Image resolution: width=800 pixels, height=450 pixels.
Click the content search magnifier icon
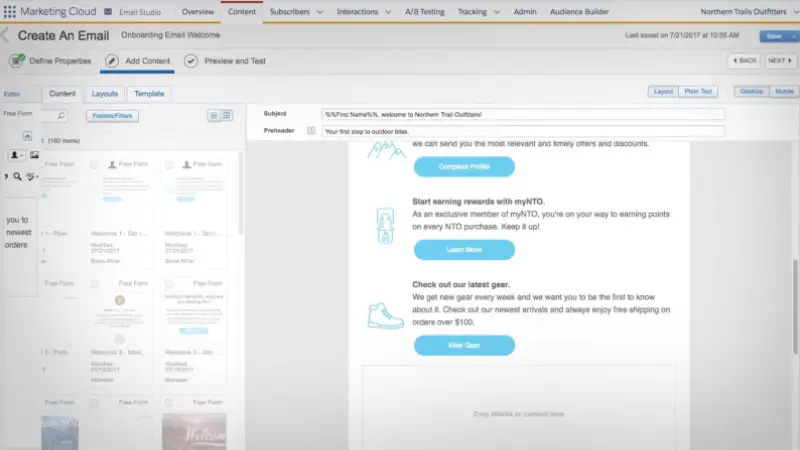pos(61,116)
